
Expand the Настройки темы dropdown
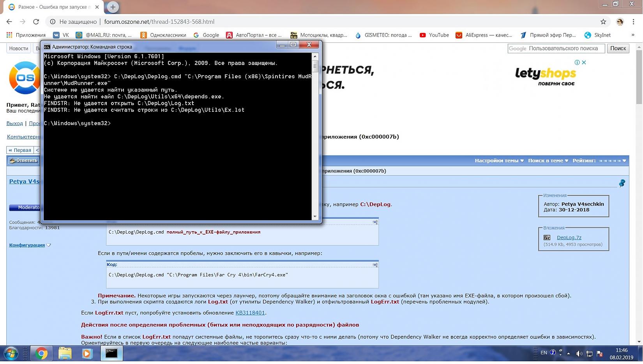(499, 161)
